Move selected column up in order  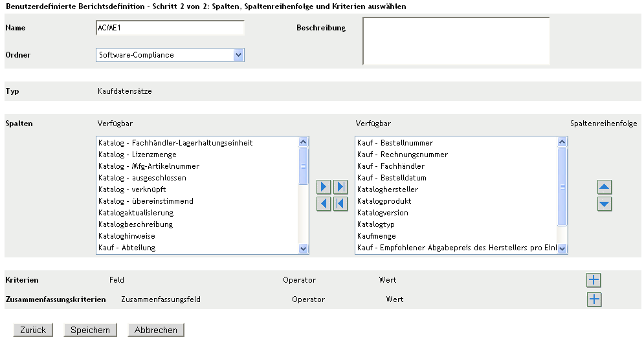pos(605,188)
